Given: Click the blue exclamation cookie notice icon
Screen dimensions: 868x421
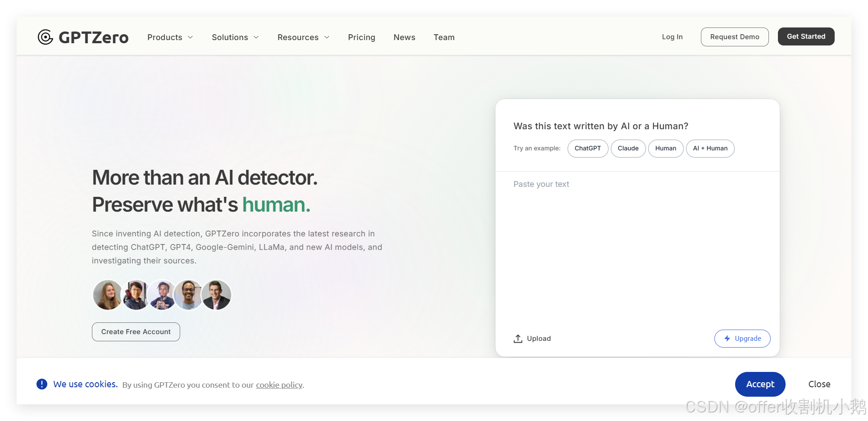Looking at the screenshot, I should click(x=42, y=384).
